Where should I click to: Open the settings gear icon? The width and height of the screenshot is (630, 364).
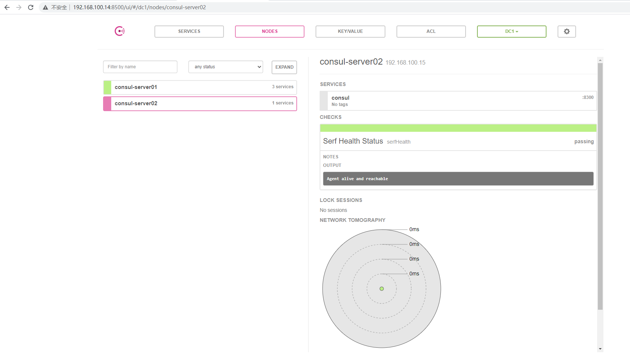(566, 31)
